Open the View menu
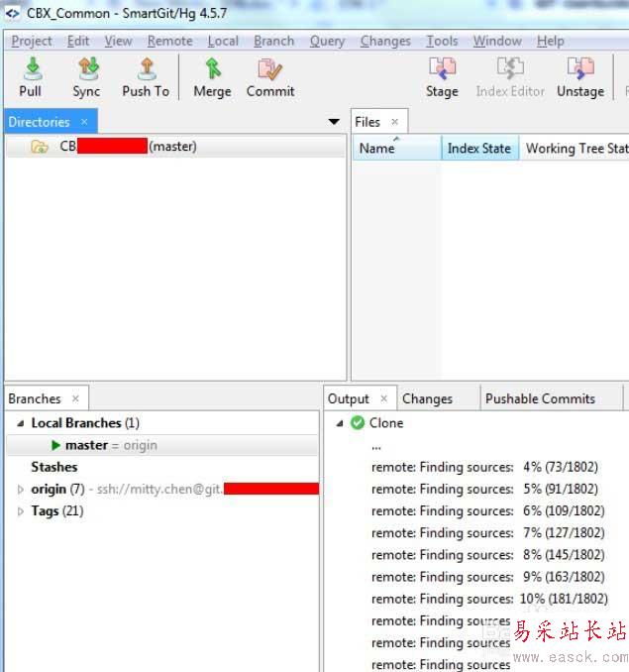The width and height of the screenshot is (629, 672). click(x=119, y=42)
